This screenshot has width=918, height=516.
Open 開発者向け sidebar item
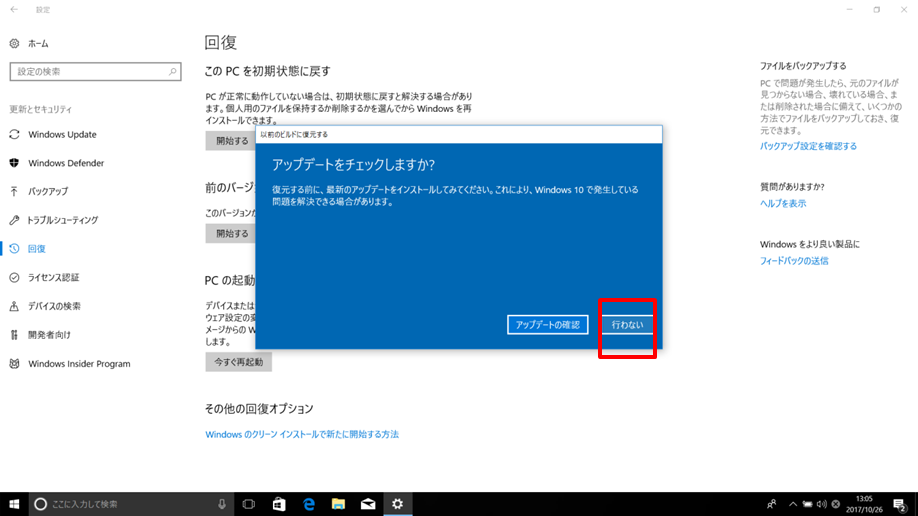pos(49,335)
